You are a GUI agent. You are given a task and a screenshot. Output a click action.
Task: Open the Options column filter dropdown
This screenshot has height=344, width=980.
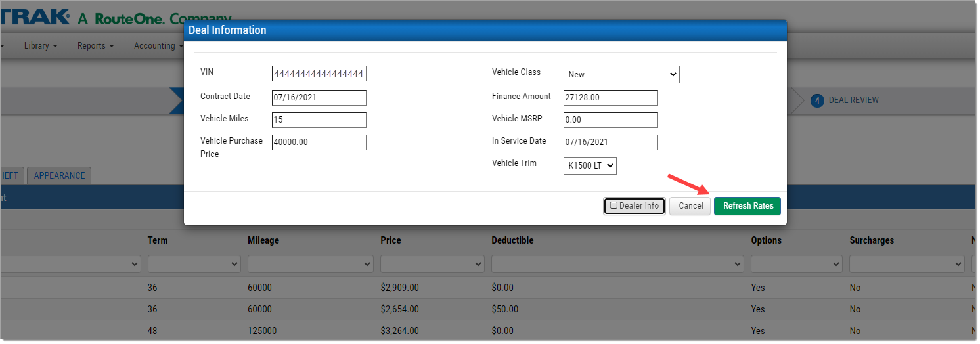(797, 264)
